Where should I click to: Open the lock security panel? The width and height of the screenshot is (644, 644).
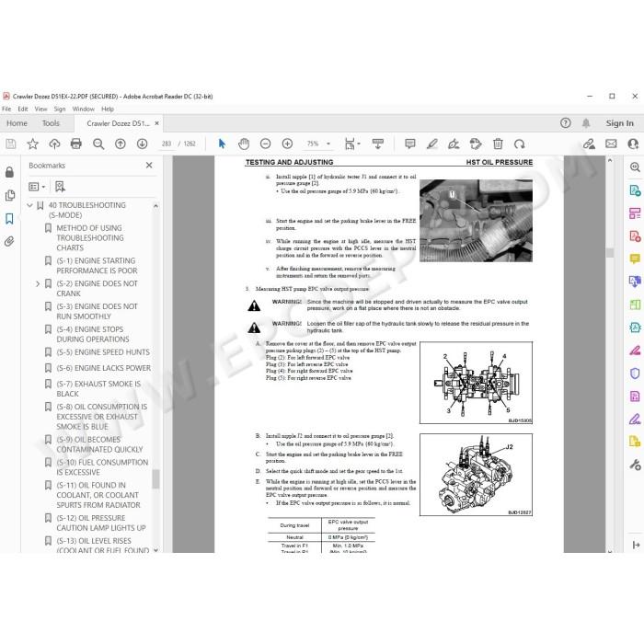(x=9, y=172)
